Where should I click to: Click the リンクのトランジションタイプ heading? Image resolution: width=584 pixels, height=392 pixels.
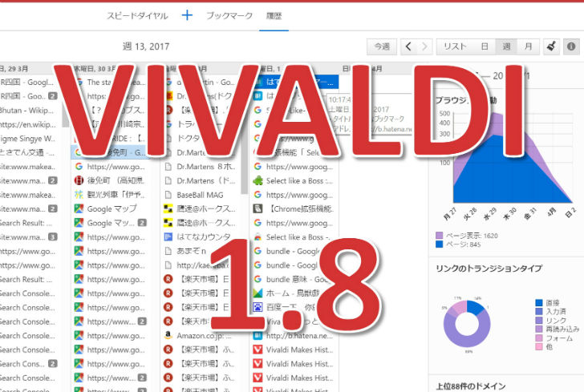pos(489,269)
